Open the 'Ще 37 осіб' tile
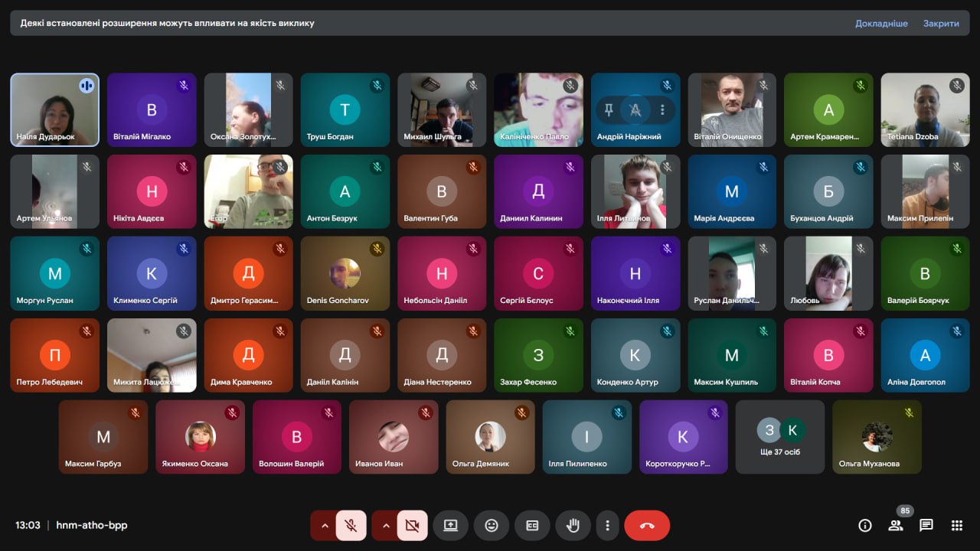 coord(779,437)
